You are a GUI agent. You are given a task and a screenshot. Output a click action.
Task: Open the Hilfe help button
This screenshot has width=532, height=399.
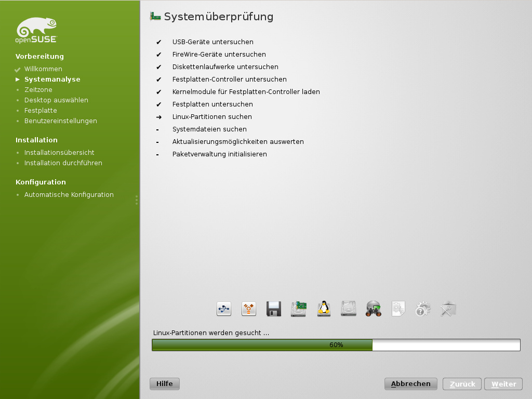[165, 384]
